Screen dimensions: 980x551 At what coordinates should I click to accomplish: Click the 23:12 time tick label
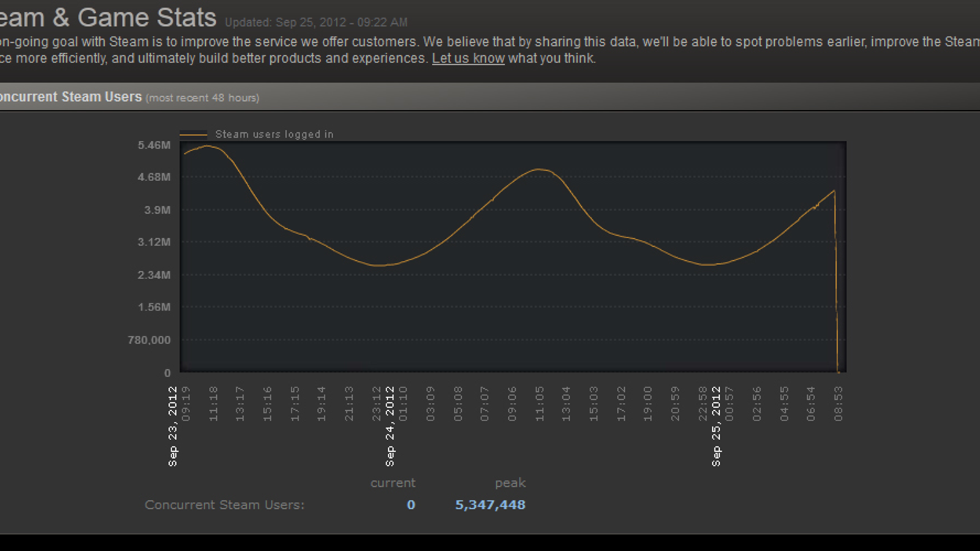tap(377, 403)
